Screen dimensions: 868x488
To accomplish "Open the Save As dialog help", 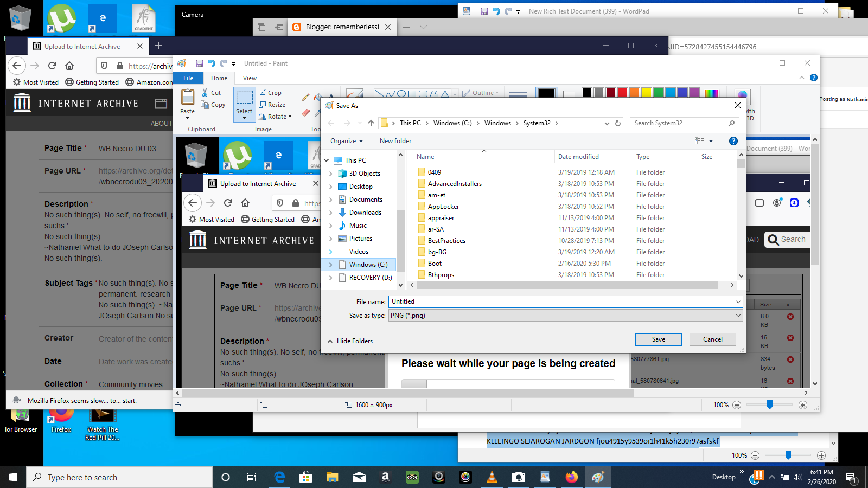I will 733,141.
